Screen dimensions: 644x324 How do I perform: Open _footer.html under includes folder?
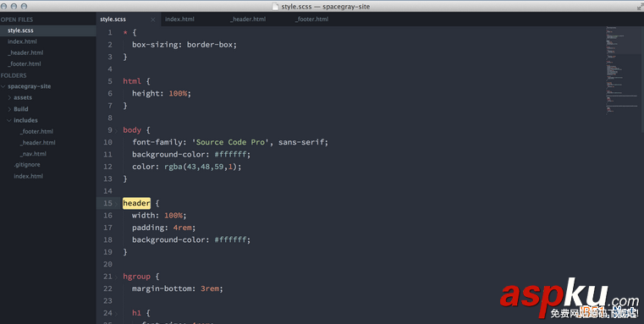click(x=36, y=131)
